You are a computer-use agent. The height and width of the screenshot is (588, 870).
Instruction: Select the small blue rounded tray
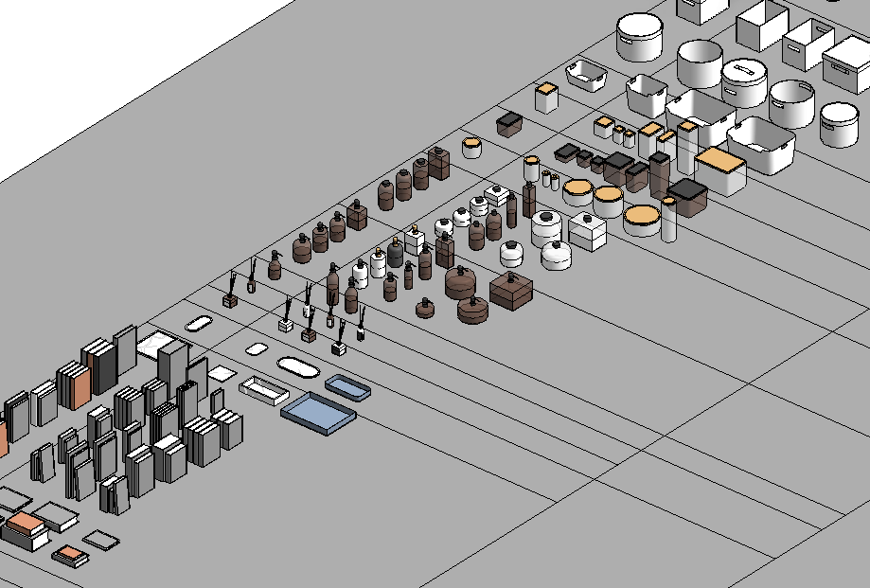point(347,388)
